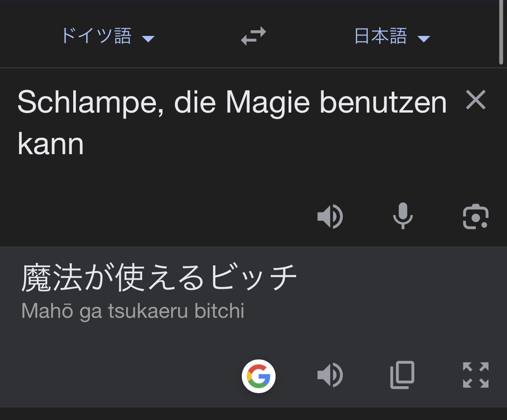Listen to the German source text

pos(330,216)
